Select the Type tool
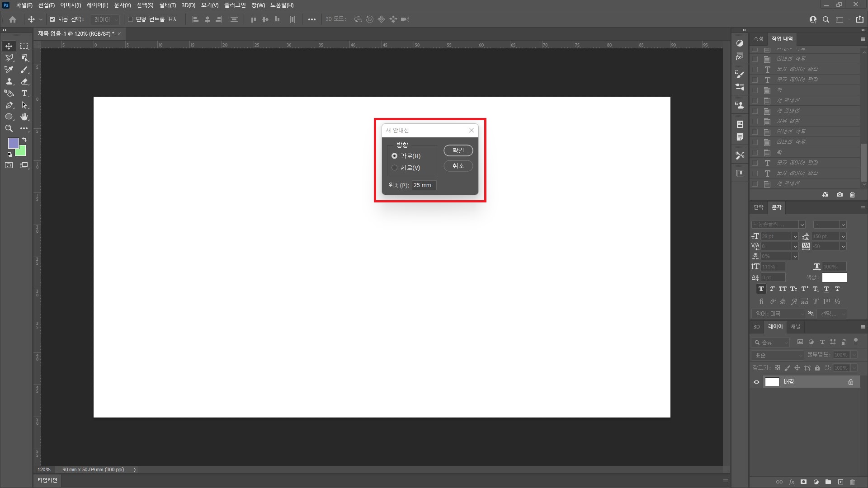The image size is (868, 488). coord(24,94)
